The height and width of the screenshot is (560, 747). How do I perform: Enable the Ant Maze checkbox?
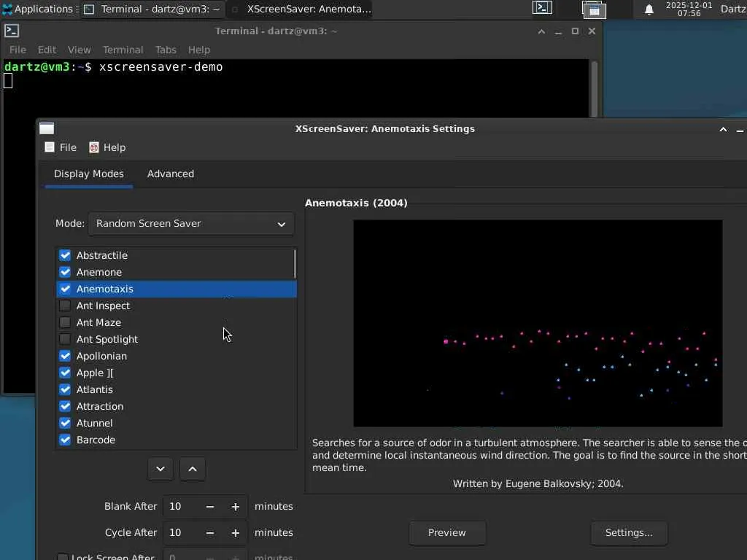65,322
